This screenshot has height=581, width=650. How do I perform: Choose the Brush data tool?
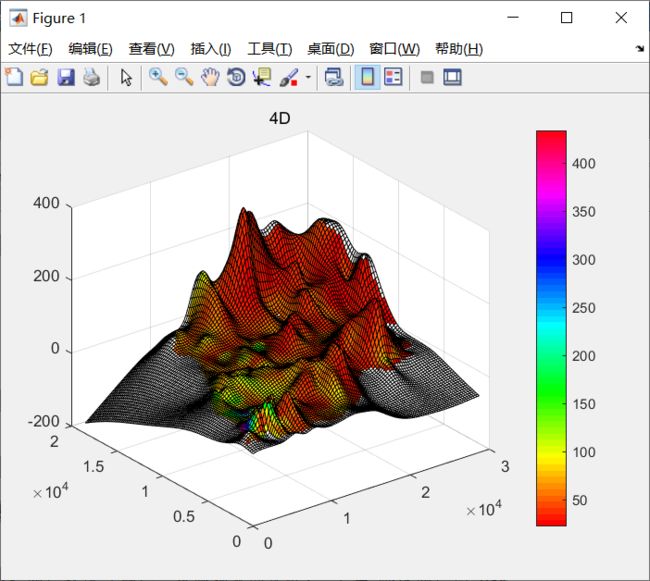289,77
